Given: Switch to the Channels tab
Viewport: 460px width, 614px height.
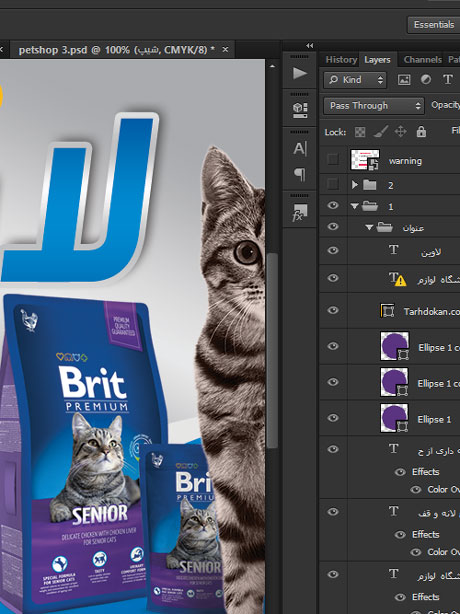Looking at the screenshot, I should pos(422,60).
